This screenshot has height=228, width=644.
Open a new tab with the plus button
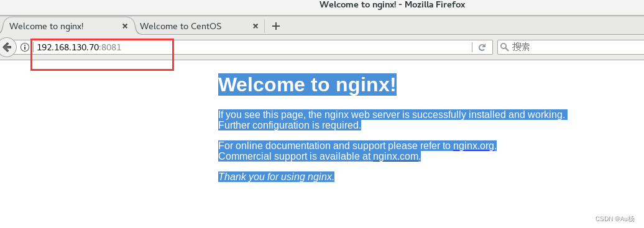276,26
